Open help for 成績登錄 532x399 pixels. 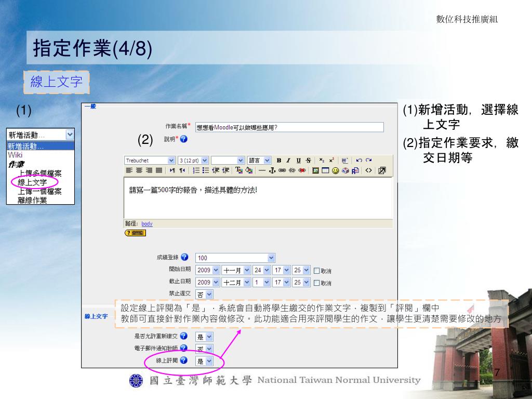point(184,257)
